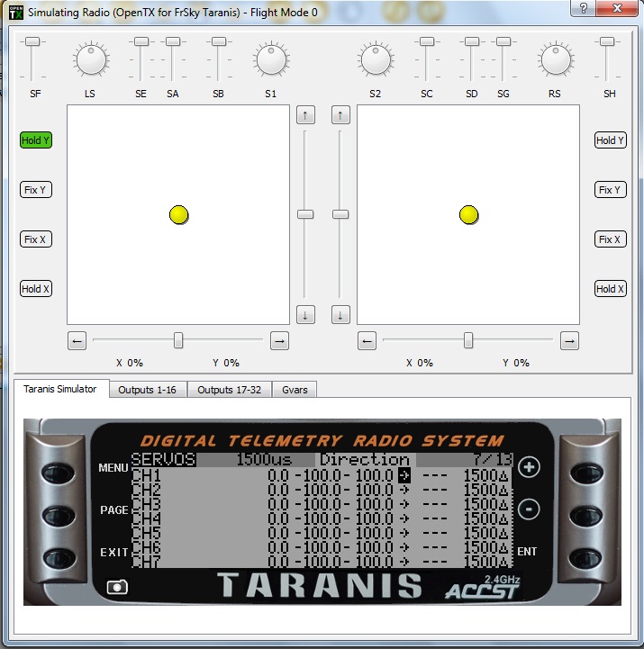Click the S2 potentiometer knob
Image resolution: width=644 pixels, height=649 pixels.
point(376,59)
